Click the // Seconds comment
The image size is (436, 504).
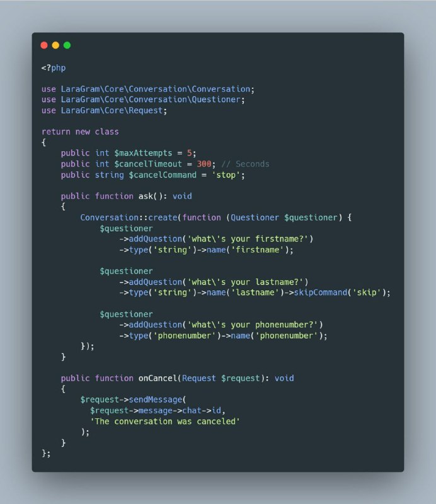tap(245, 164)
